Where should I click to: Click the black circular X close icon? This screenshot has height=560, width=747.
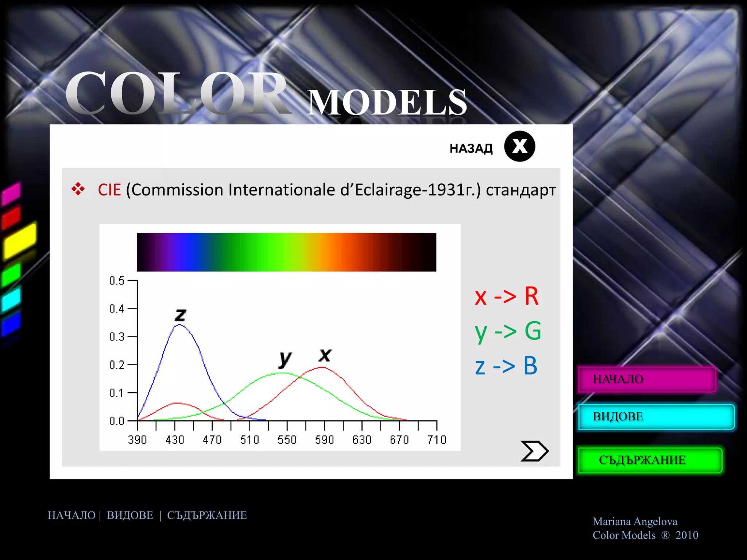coord(519,146)
